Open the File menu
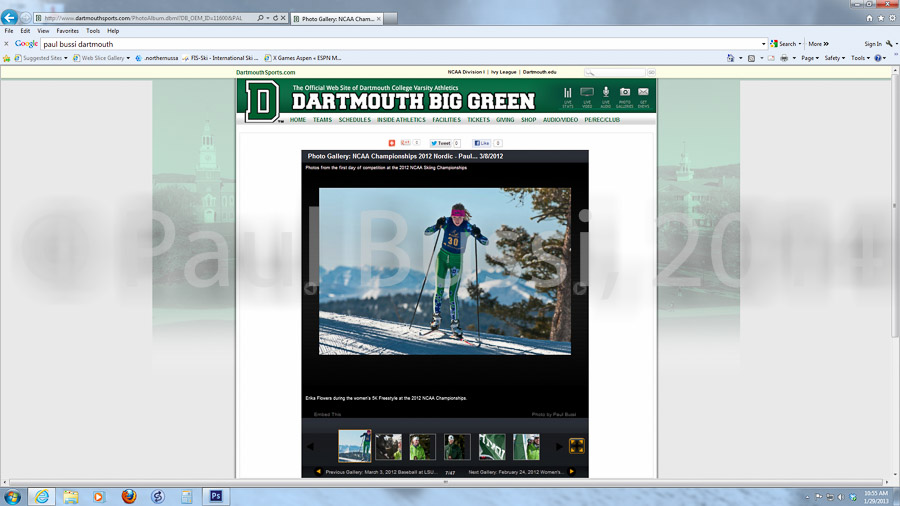Screen dimensions: 900x506 click(9, 31)
